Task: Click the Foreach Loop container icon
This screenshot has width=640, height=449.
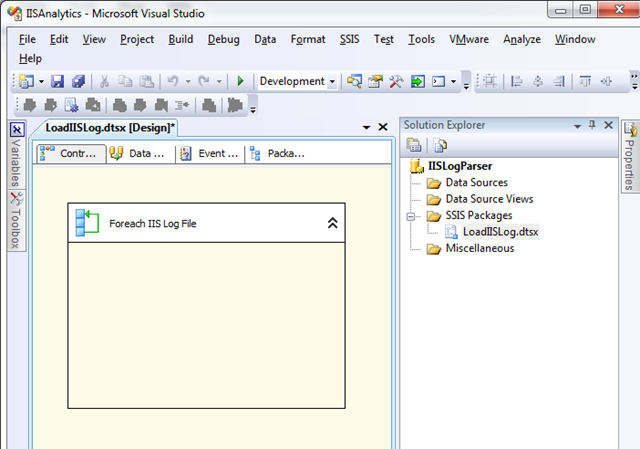Action: 87,223
